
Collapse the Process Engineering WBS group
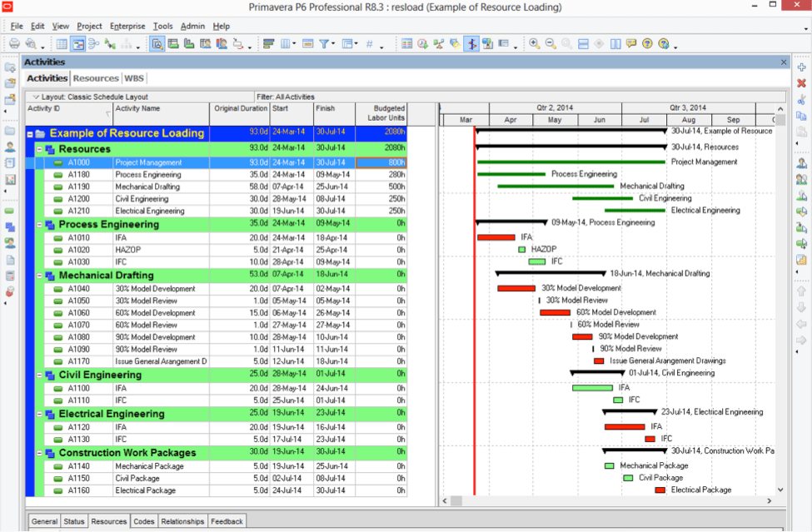pyautogui.click(x=39, y=225)
